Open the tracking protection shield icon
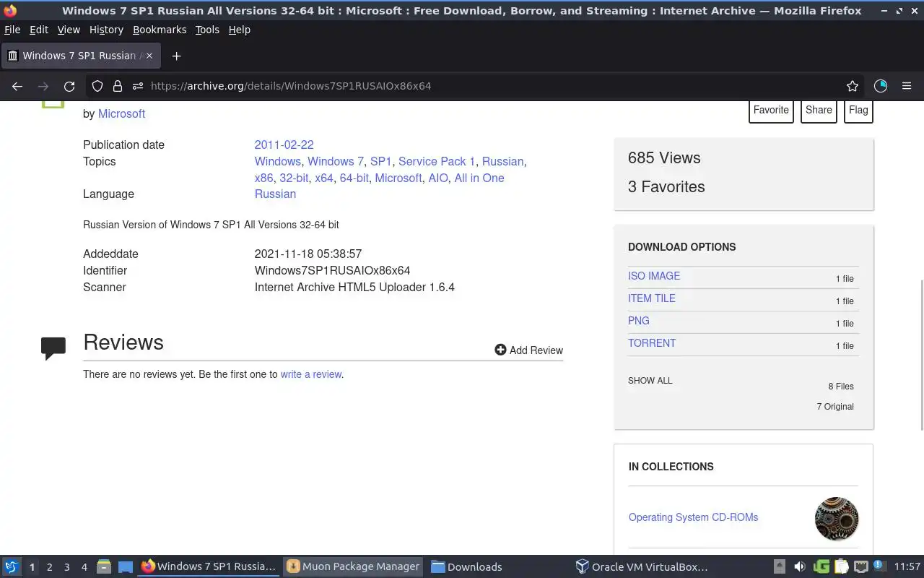 [97, 86]
